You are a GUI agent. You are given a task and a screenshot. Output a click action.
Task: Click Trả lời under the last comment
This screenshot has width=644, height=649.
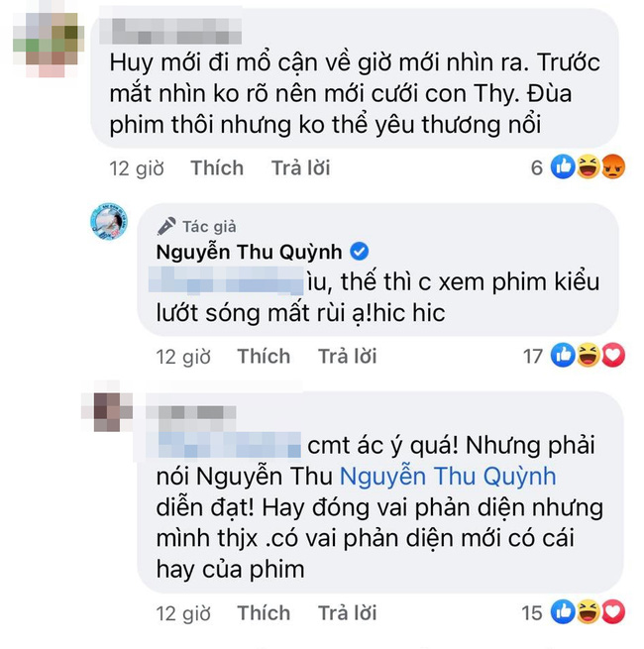(347, 613)
